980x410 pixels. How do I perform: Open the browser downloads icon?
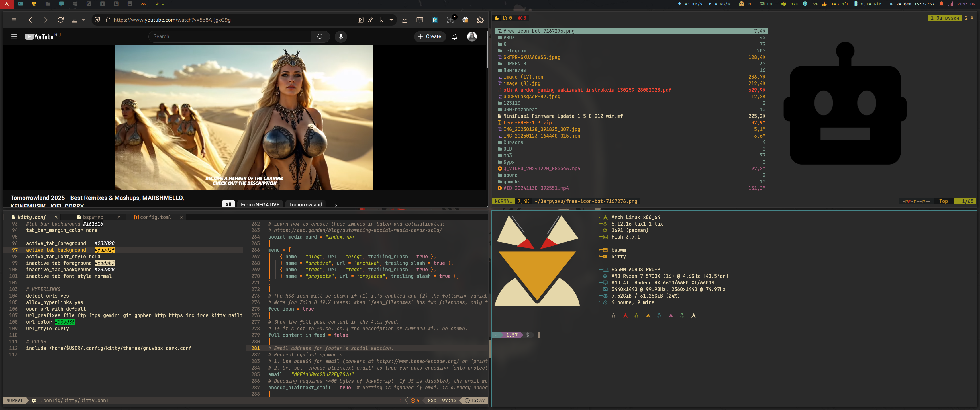pos(405,20)
